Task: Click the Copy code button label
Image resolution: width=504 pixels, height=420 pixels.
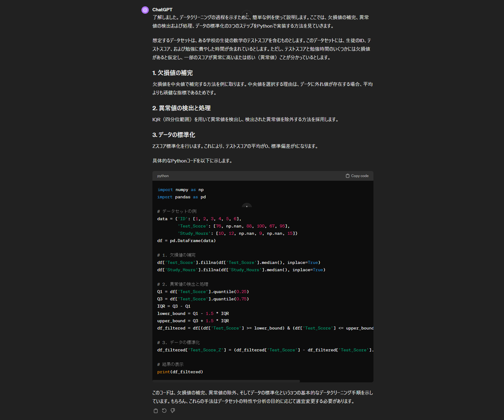Action: [x=360, y=176]
